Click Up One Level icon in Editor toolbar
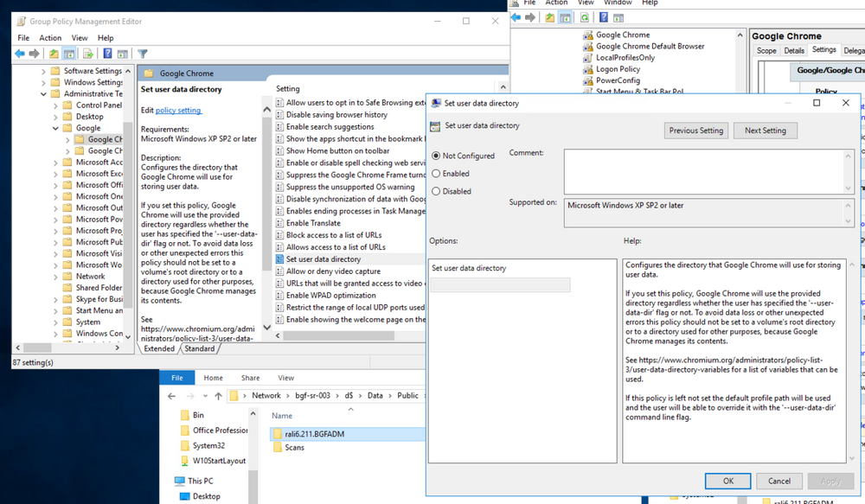 [x=54, y=54]
